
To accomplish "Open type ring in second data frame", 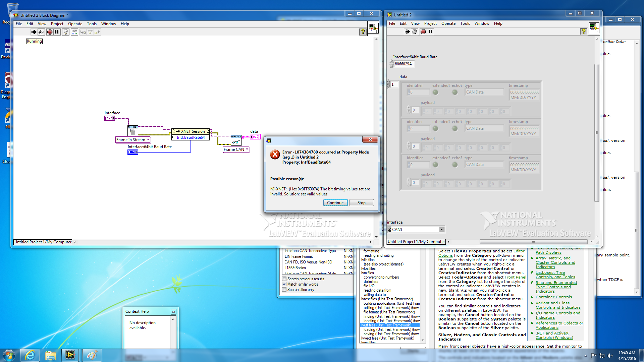I will (484, 128).
